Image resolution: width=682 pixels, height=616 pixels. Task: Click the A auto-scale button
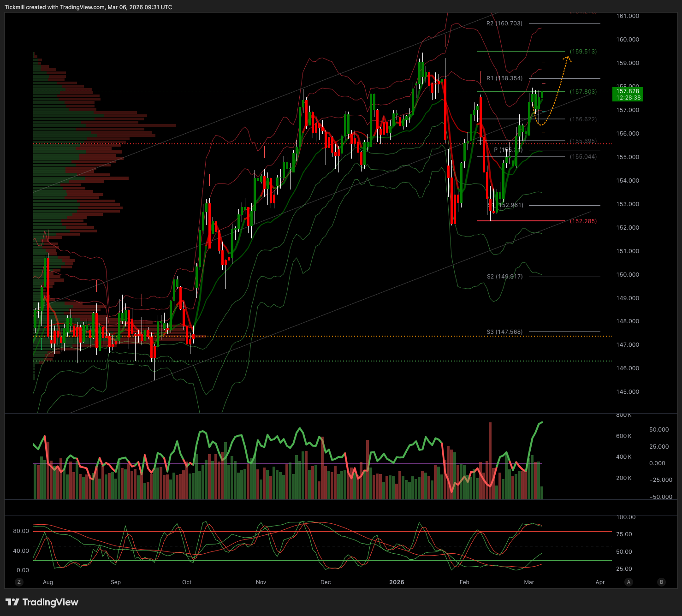point(629,582)
